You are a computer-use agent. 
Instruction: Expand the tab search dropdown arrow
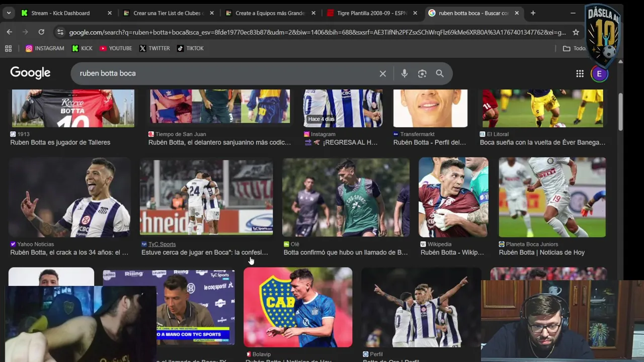pos(9,13)
